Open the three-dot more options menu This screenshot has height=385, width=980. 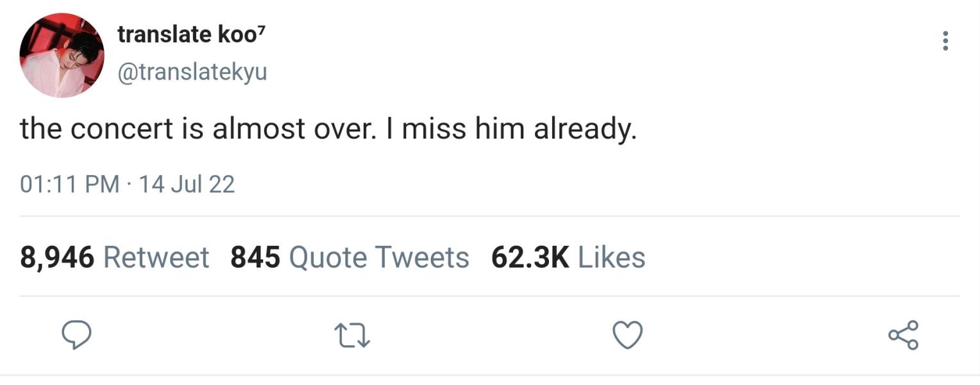[x=945, y=41]
